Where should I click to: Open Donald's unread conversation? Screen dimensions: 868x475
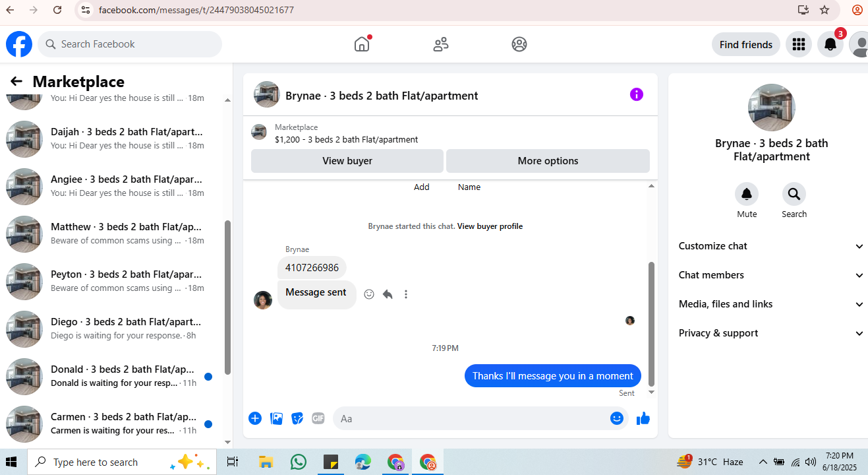112,376
